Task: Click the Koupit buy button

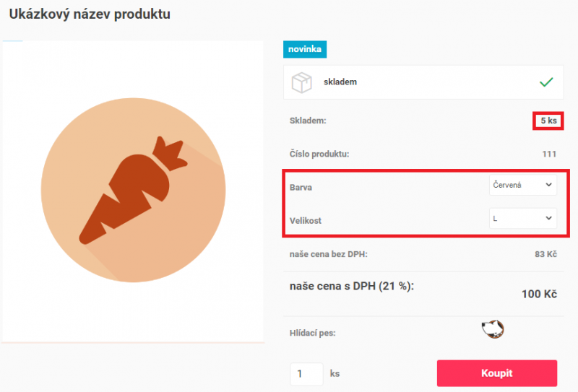Action: [497, 373]
